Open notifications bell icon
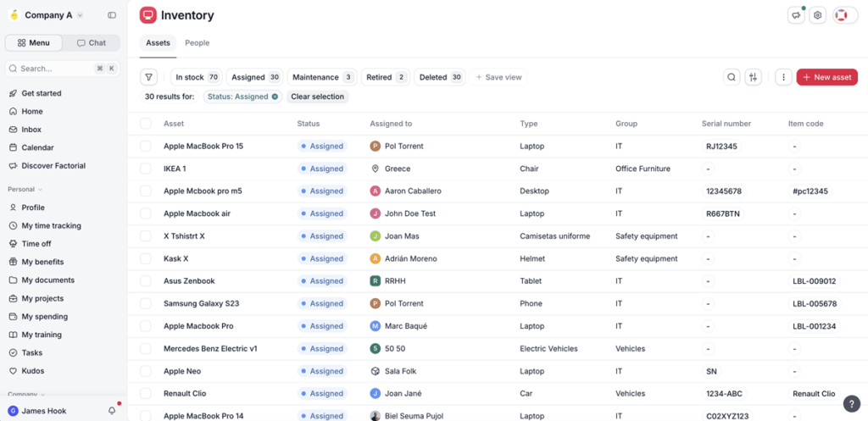This screenshot has height=421, width=868. pyautogui.click(x=112, y=411)
